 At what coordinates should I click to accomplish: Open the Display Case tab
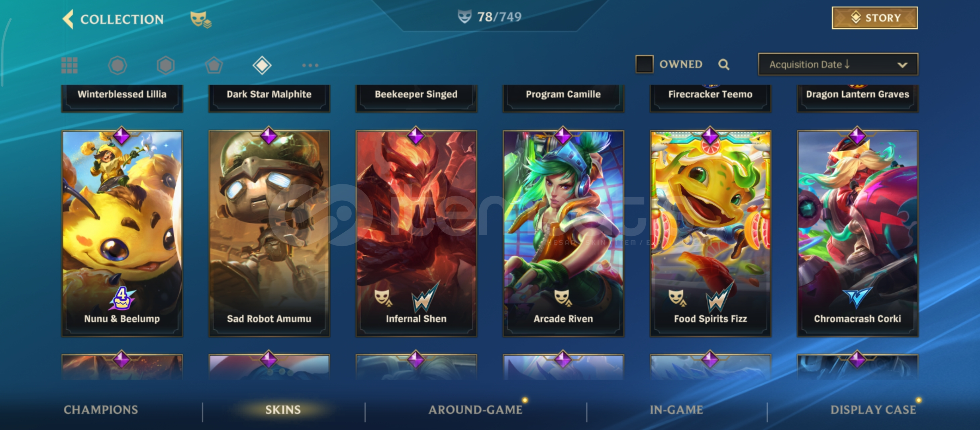[x=873, y=410]
